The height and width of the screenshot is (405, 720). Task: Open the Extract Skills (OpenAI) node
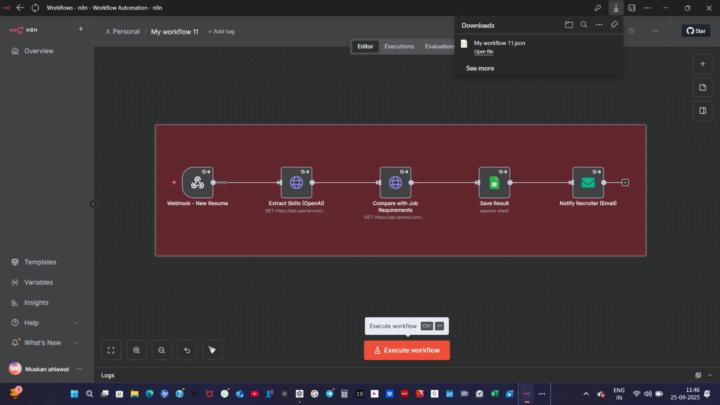tap(296, 182)
